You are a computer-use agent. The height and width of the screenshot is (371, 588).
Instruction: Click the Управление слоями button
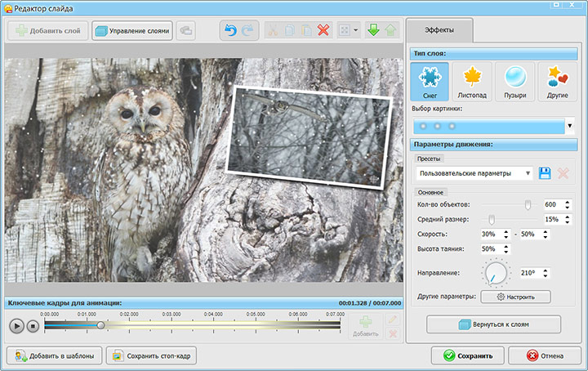pyautogui.click(x=132, y=30)
